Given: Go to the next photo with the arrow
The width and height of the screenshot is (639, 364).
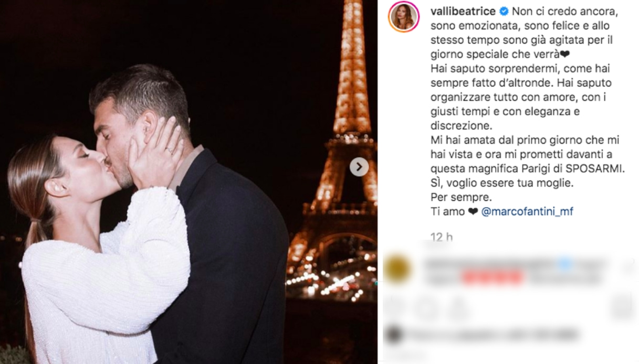Looking at the screenshot, I should point(359,167).
